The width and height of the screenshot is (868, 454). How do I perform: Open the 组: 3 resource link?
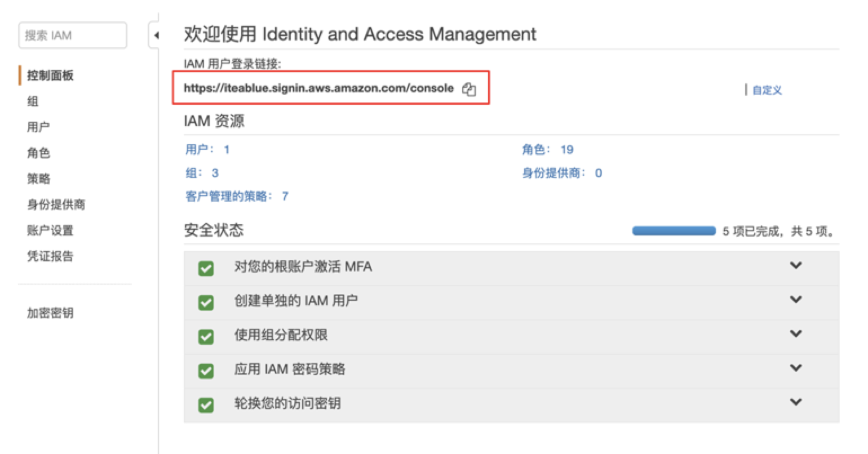tap(202, 173)
